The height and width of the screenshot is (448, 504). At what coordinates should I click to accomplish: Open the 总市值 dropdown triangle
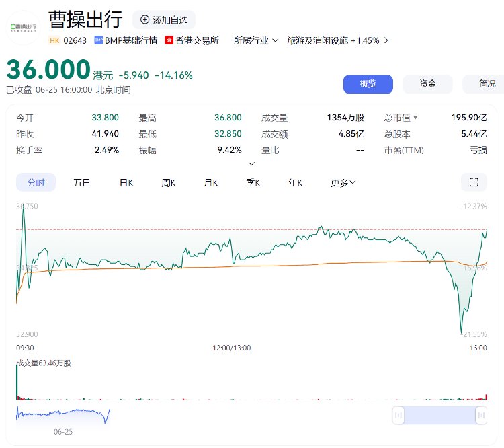[x=415, y=118]
